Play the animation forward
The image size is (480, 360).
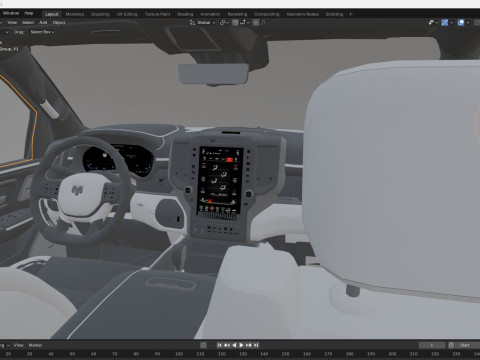pyautogui.click(x=241, y=345)
